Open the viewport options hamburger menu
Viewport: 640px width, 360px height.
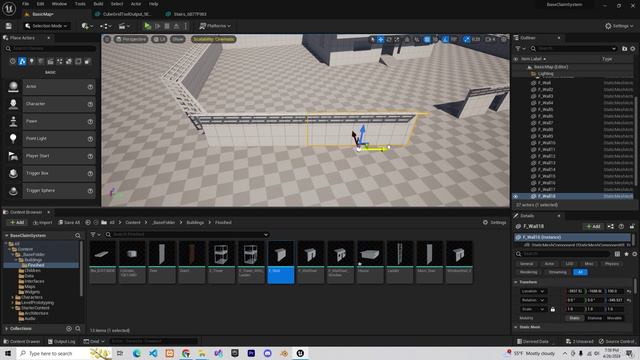pos(107,39)
